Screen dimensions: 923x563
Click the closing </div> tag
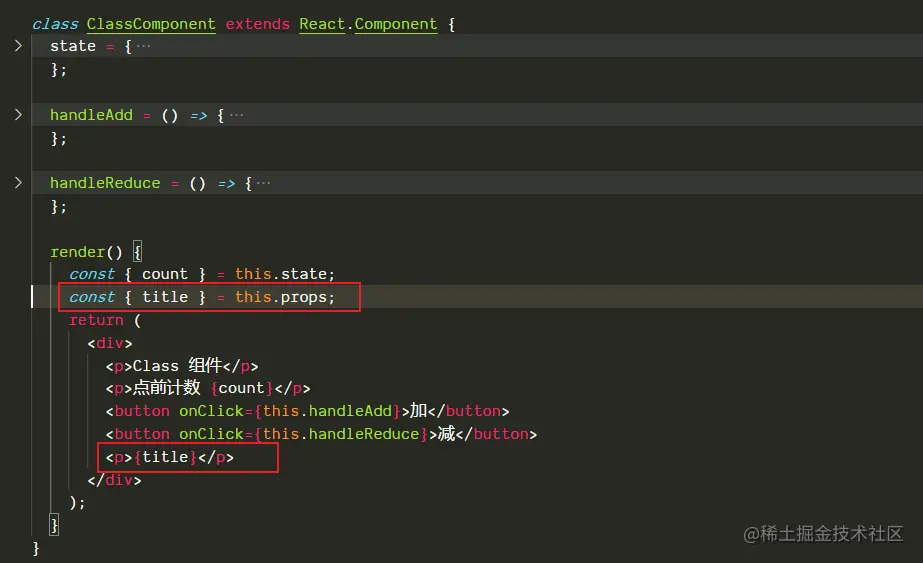click(x=114, y=480)
